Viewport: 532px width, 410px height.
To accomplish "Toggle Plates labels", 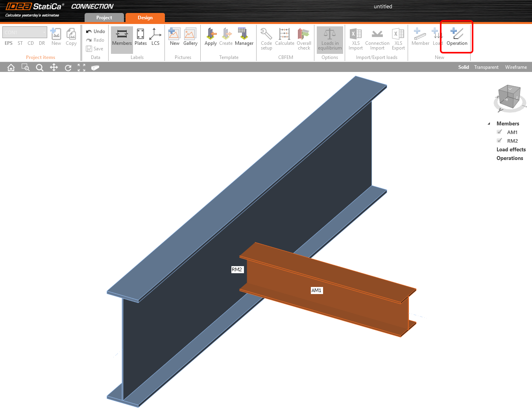I will point(140,37).
